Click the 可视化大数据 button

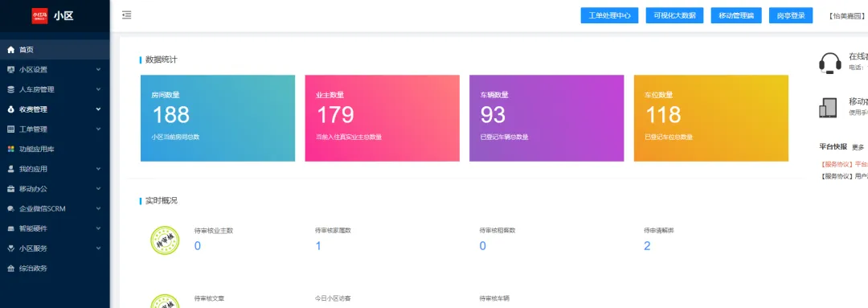674,15
